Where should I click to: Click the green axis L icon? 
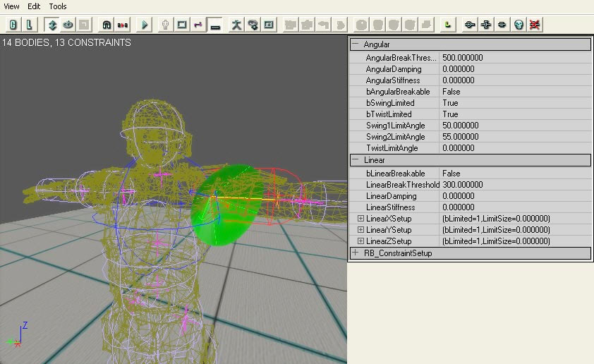pyautogui.click(x=447, y=25)
